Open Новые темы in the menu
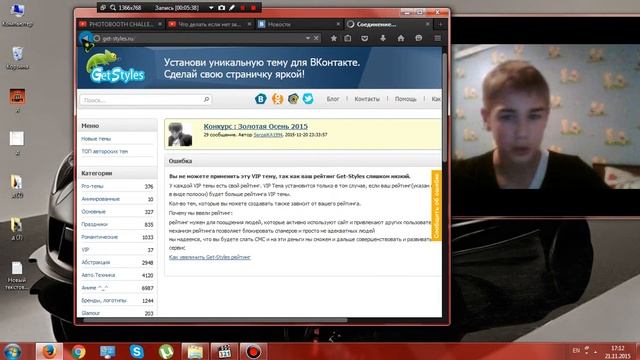This screenshot has height=360, width=640. pos(96,139)
